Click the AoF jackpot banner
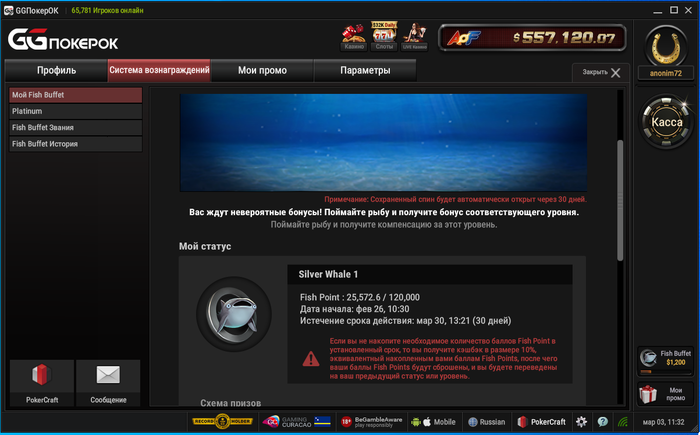700x435 pixels. (532, 38)
